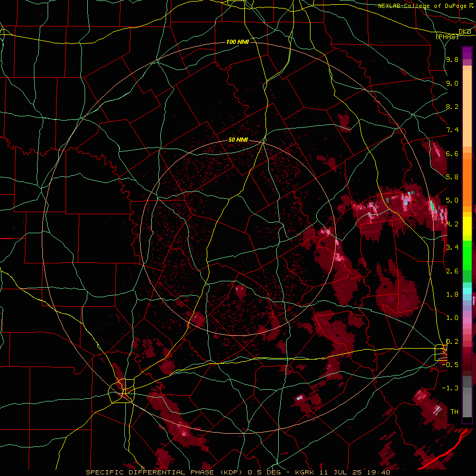This screenshot has height=476, width=476.
Task: Select the orange segment of the color bar
Action: coord(467,182)
